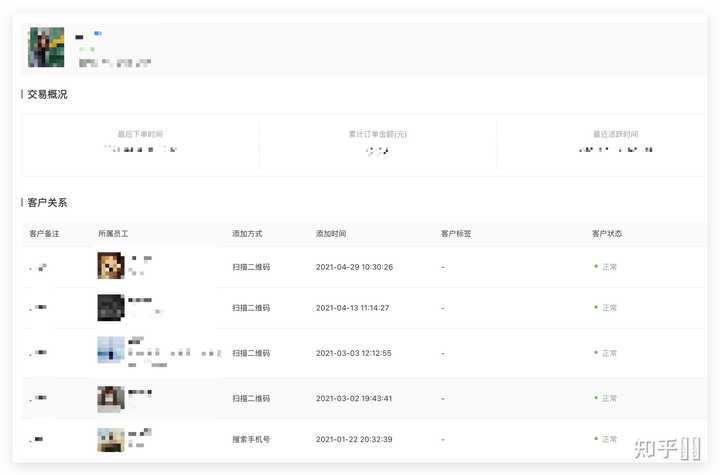Viewport: 720px width, 475px height.
Task: Click the 客户备注 column header
Action: [45, 234]
